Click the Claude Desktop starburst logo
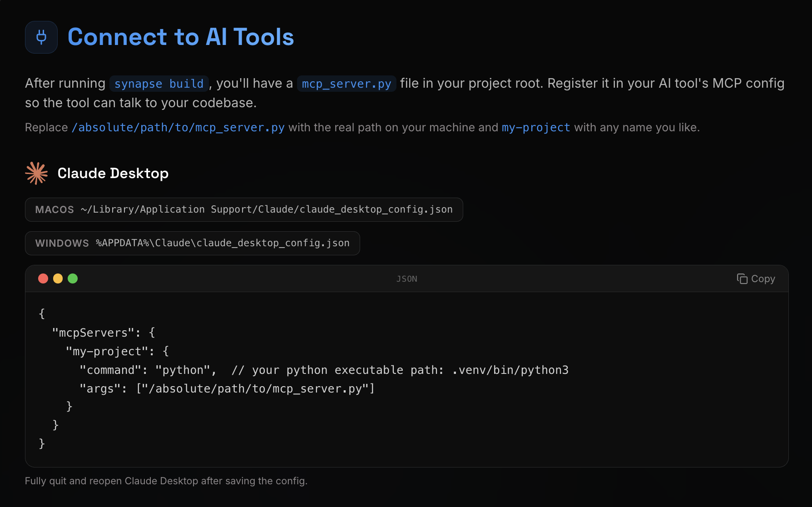This screenshot has height=507, width=812. 36,173
